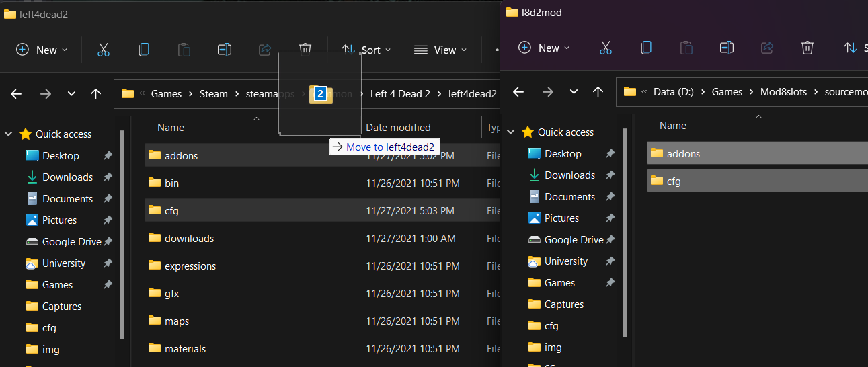Click Copy icon in l8d2mod toolbar

(645, 48)
